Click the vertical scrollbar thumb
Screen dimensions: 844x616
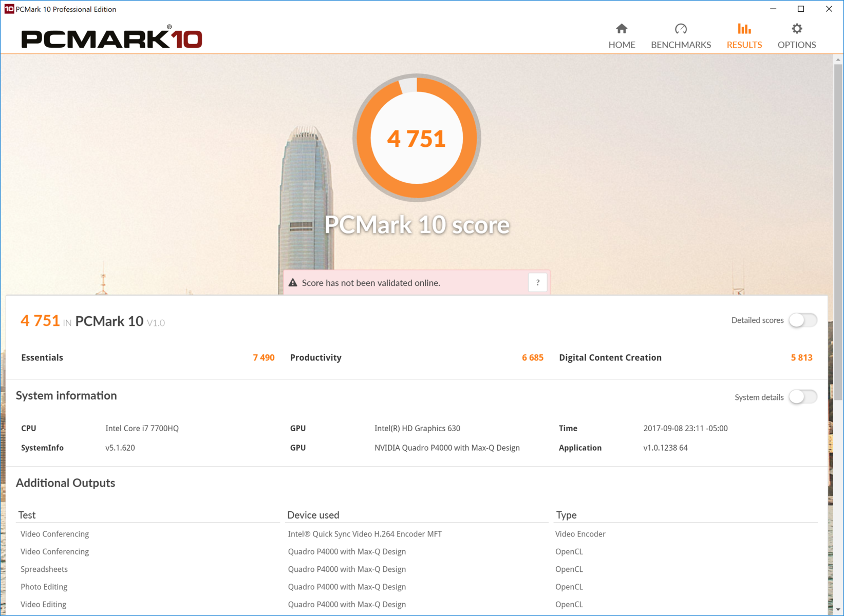coord(838,231)
